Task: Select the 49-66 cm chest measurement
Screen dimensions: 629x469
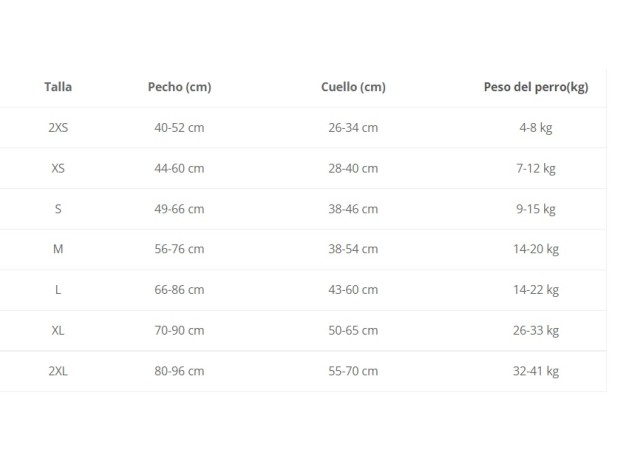Action: 179,209
